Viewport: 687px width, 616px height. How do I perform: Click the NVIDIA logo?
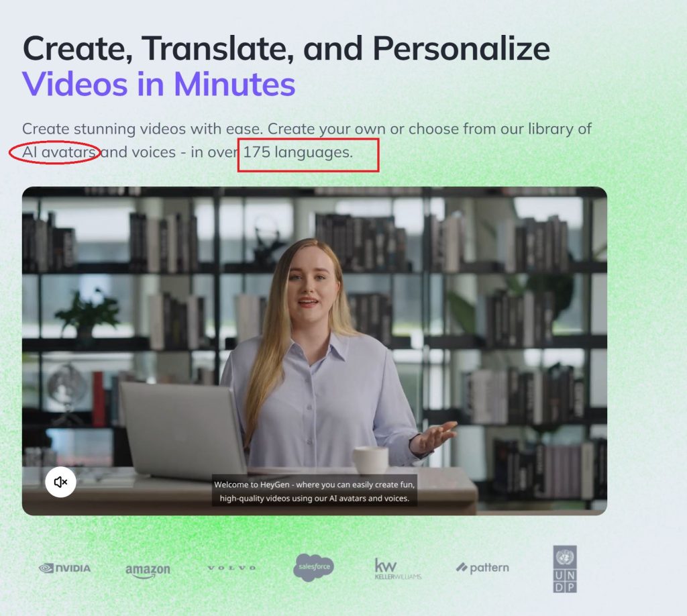click(x=65, y=568)
